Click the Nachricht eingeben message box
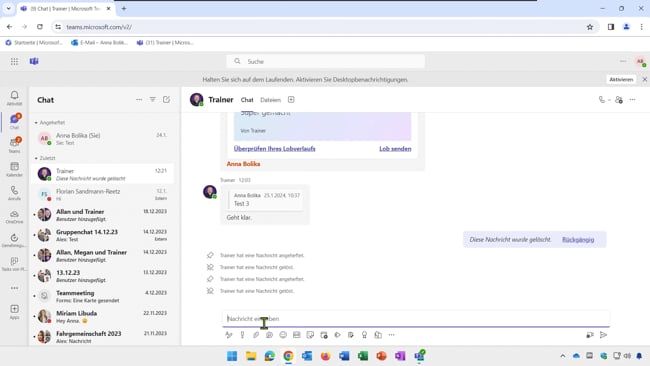 point(416,319)
